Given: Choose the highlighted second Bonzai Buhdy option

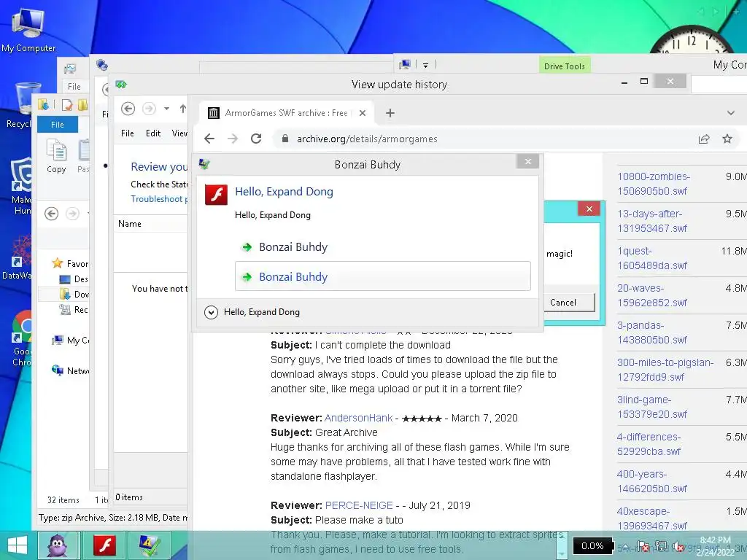Looking at the screenshot, I should tap(382, 276).
